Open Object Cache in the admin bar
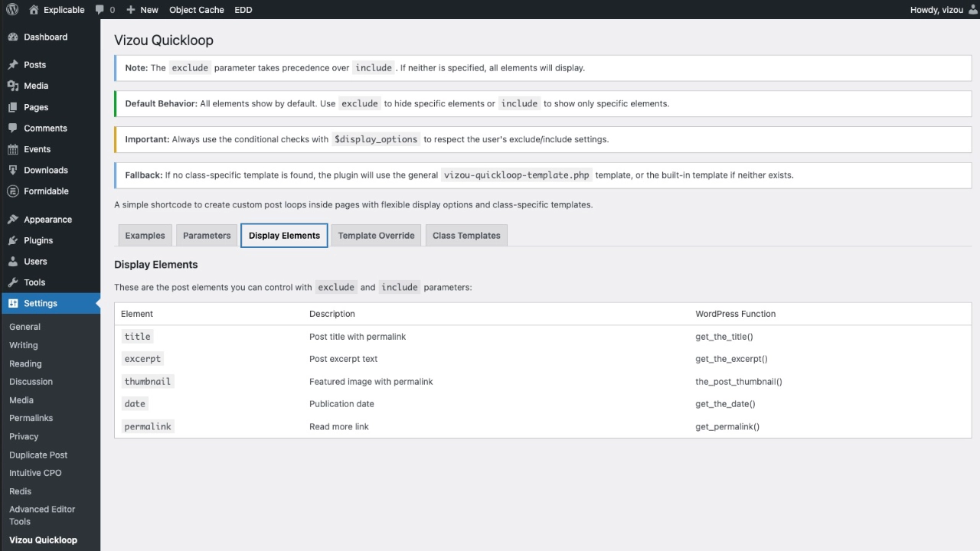The height and width of the screenshot is (551, 980). click(197, 10)
